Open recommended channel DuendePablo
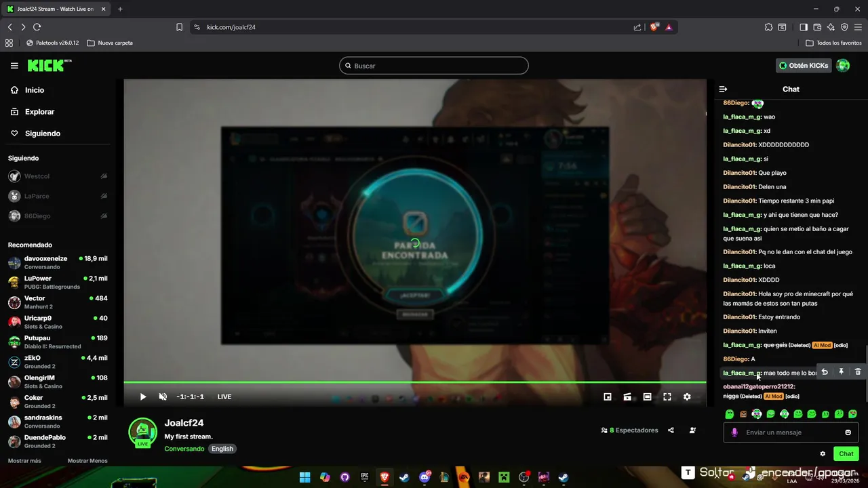Image resolution: width=868 pixels, height=488 pixels. (58, 441)
